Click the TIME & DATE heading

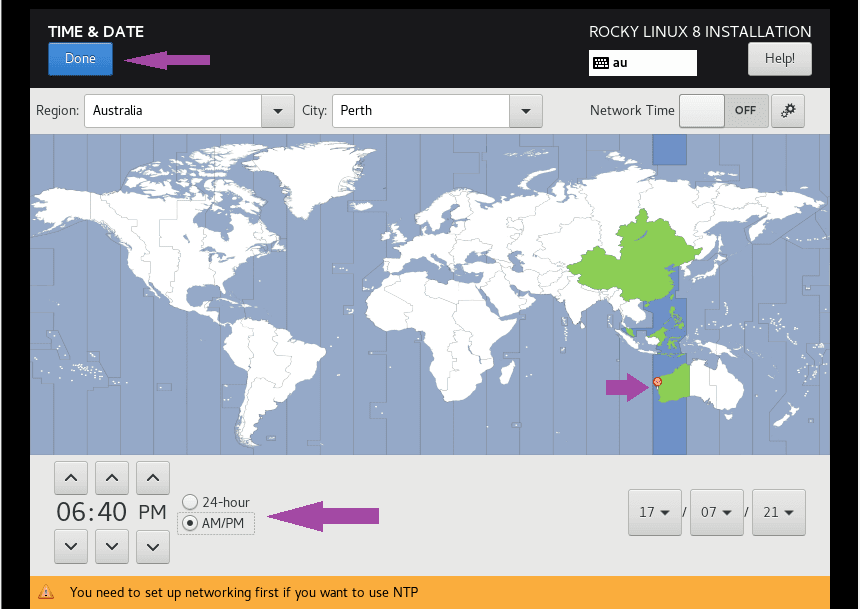pyautogui.click(x=96, y=32)
